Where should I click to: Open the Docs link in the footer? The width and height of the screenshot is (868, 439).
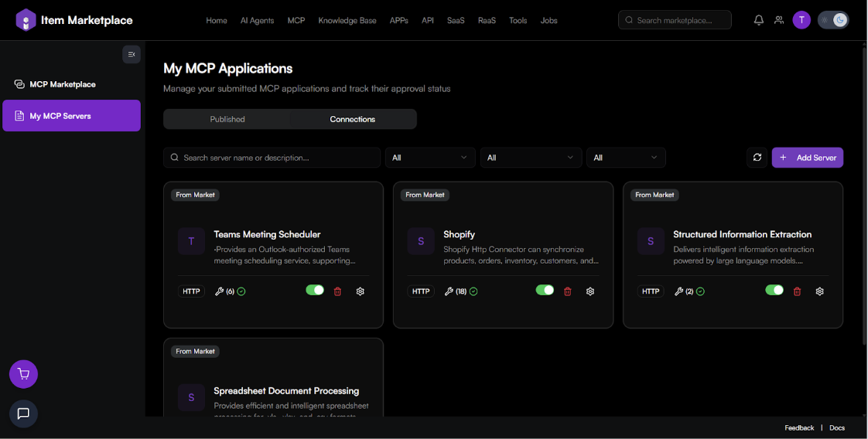point(837,427)
